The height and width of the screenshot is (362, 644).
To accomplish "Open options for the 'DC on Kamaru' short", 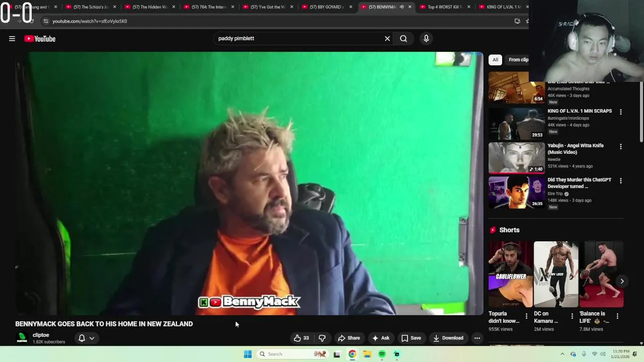I will coord(572,316).
